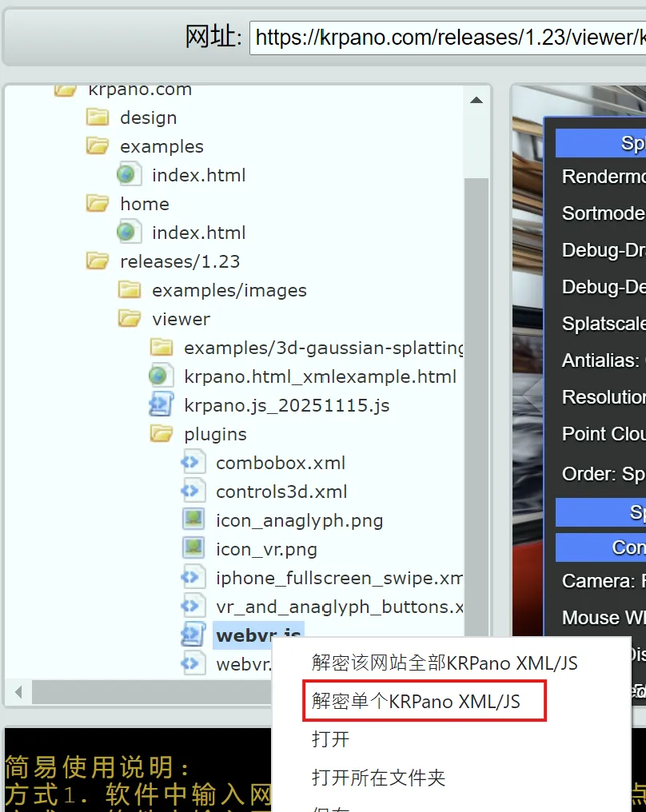Click the home folder icon

tap(98, 204)
